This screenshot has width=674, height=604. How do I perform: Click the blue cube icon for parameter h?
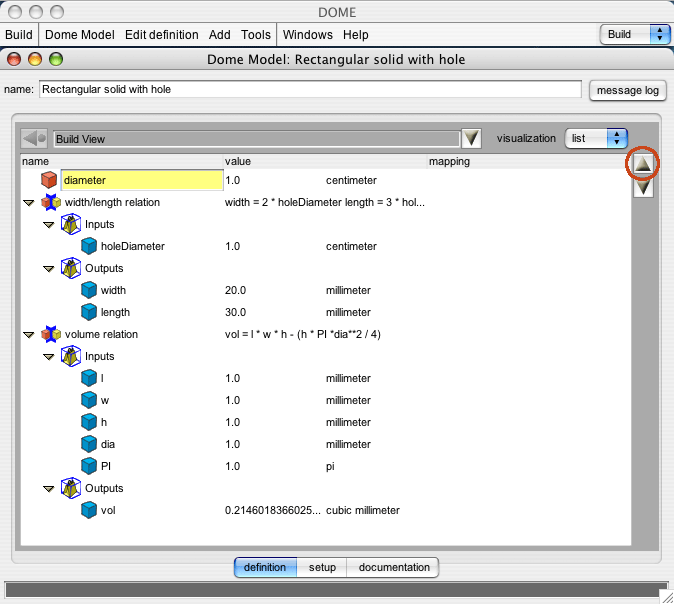(89, 422)
